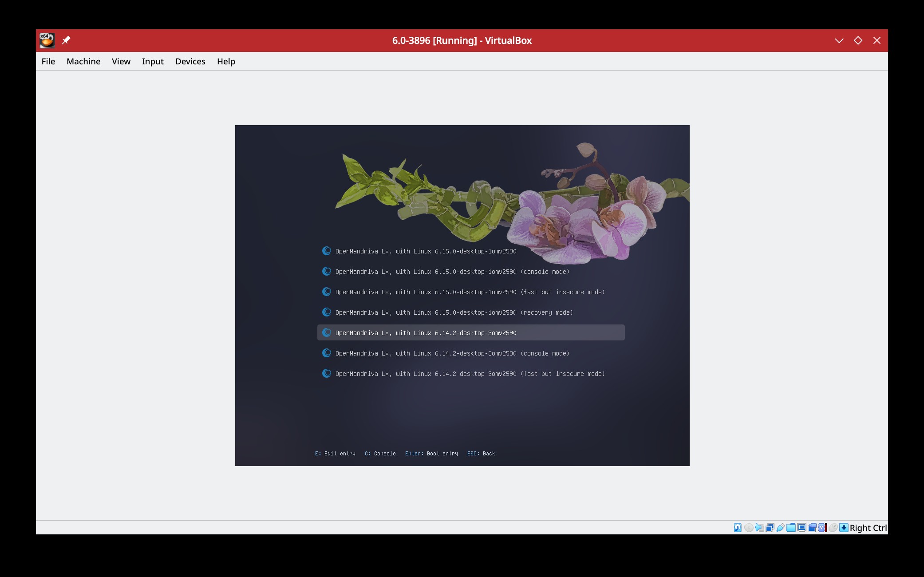Image resolution: width=924 pixels, height=577 pixels.
Task: Click the audio status icon
Action: pos(759,527)
